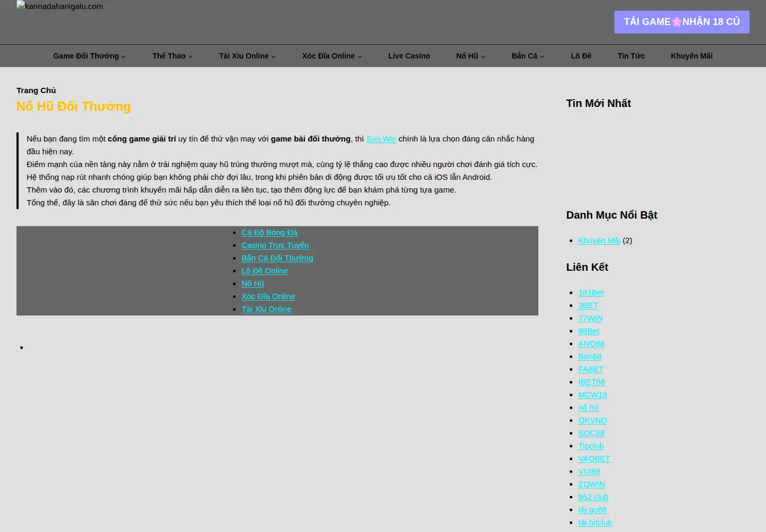Open the Live Casino menu item
766x532 pixels.
(x=409, y=56)
